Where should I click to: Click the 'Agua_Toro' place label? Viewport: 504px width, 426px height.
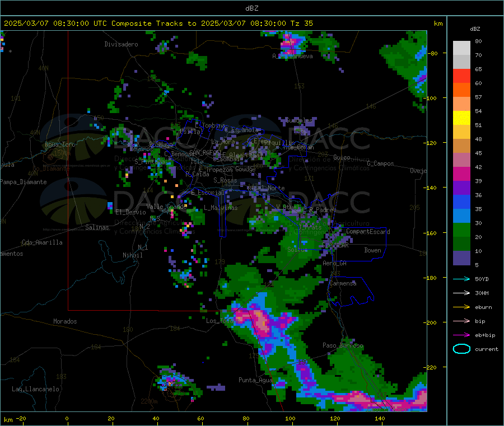tap(60, 144)
